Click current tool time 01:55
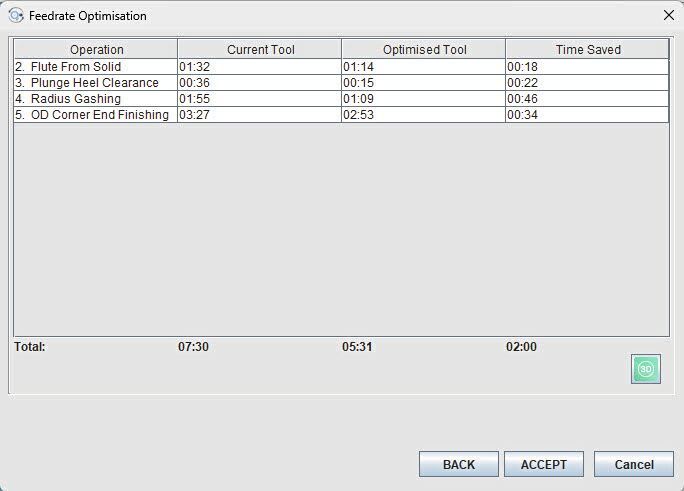The image size is (684, 491). tap(195, 99)
